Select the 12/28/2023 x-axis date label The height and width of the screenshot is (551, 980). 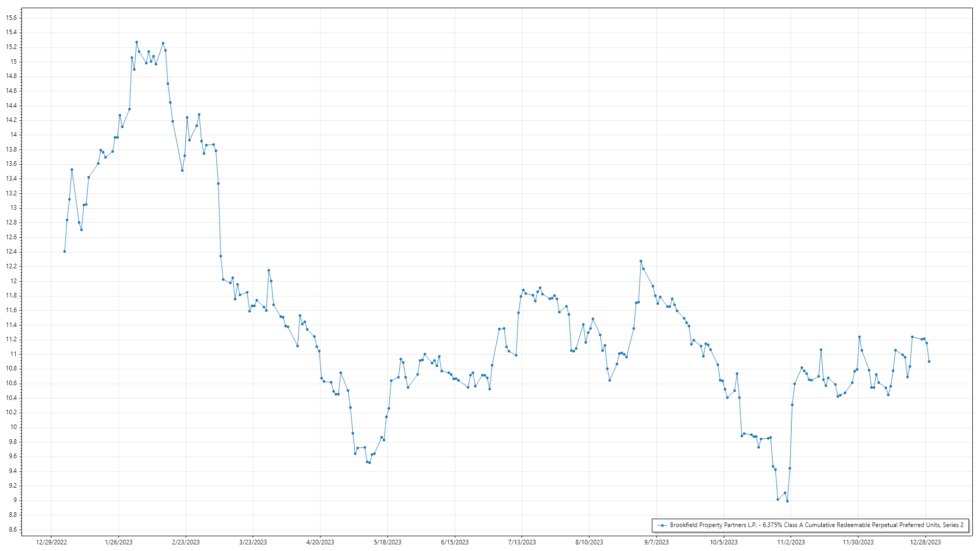coord(925,542)
